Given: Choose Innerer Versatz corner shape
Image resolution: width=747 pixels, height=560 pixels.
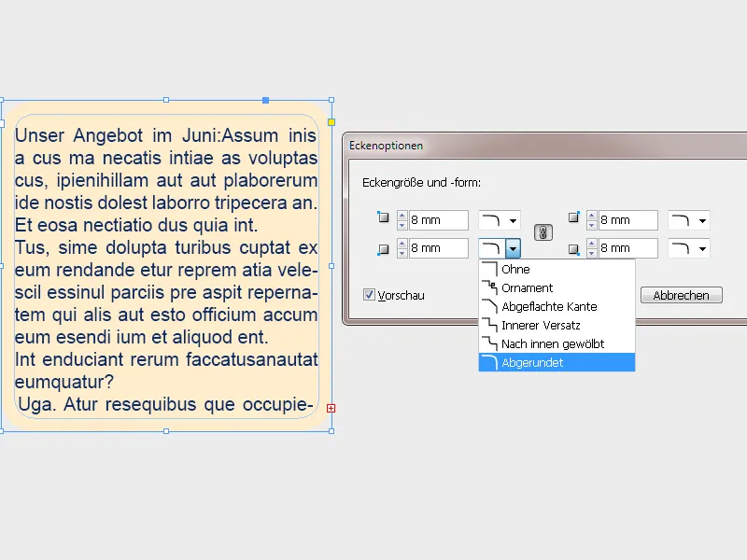Looking at the screenshot, I should (557, 325).
